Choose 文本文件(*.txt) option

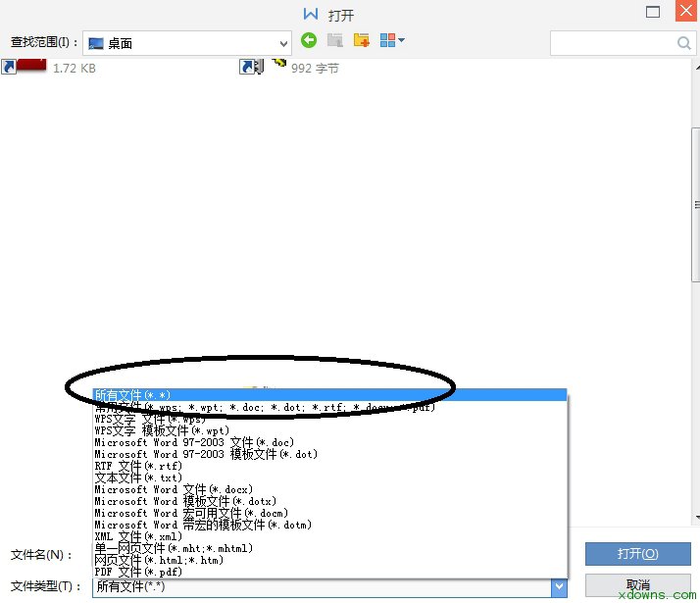[330, 477]
